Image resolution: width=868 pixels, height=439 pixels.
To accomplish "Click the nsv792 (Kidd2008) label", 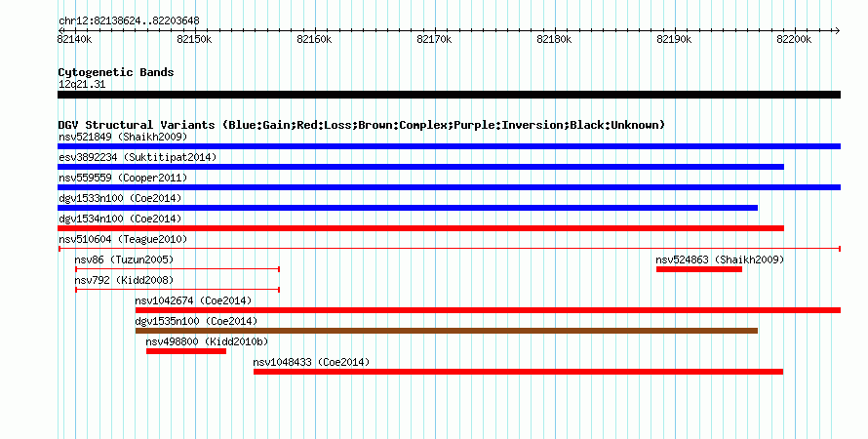I will pyautogui.click(x=124, y=280).
